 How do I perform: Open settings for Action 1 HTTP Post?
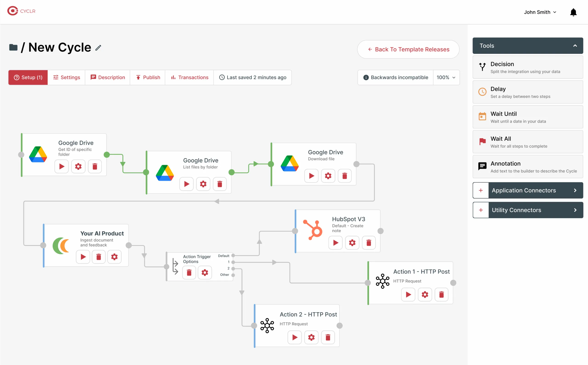point(425,295)
